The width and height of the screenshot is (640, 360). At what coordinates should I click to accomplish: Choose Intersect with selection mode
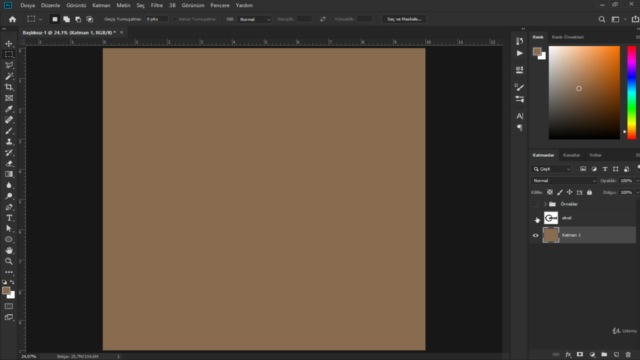point(89,19)
